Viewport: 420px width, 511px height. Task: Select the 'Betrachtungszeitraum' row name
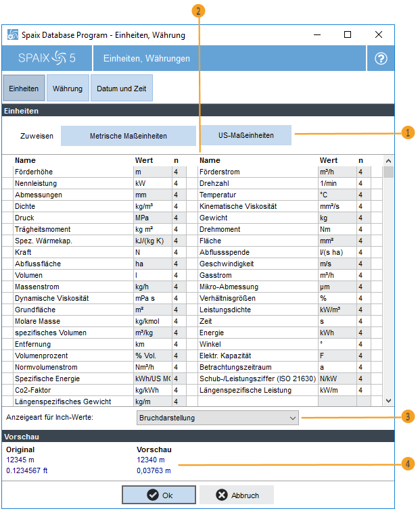(235, 367)
